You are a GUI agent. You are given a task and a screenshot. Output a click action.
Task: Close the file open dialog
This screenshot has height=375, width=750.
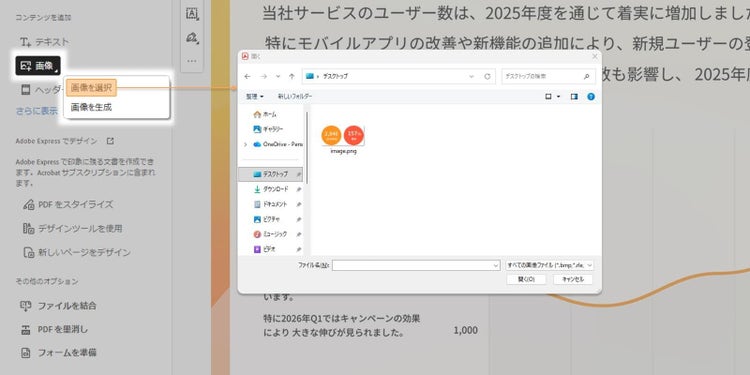pos(595,56)
